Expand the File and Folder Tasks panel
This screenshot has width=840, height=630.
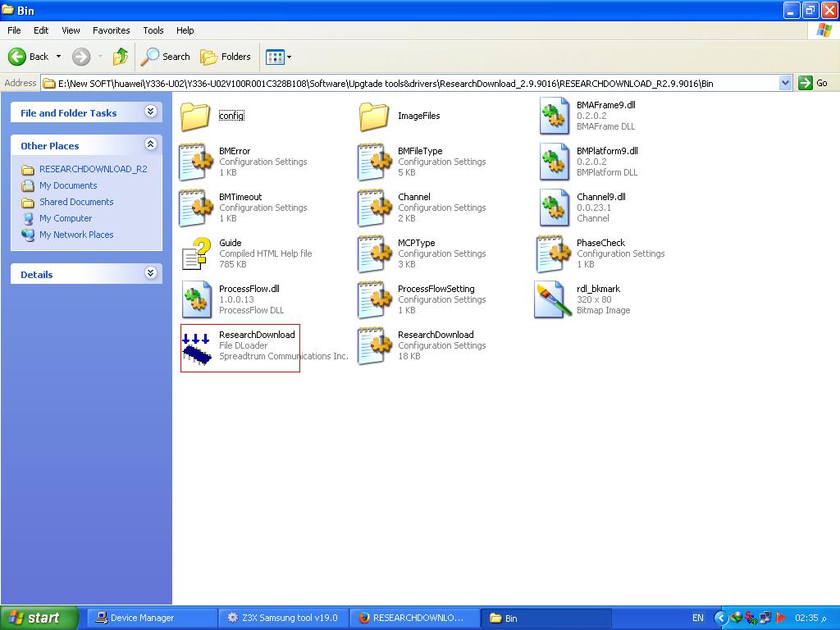click(151, 112)
